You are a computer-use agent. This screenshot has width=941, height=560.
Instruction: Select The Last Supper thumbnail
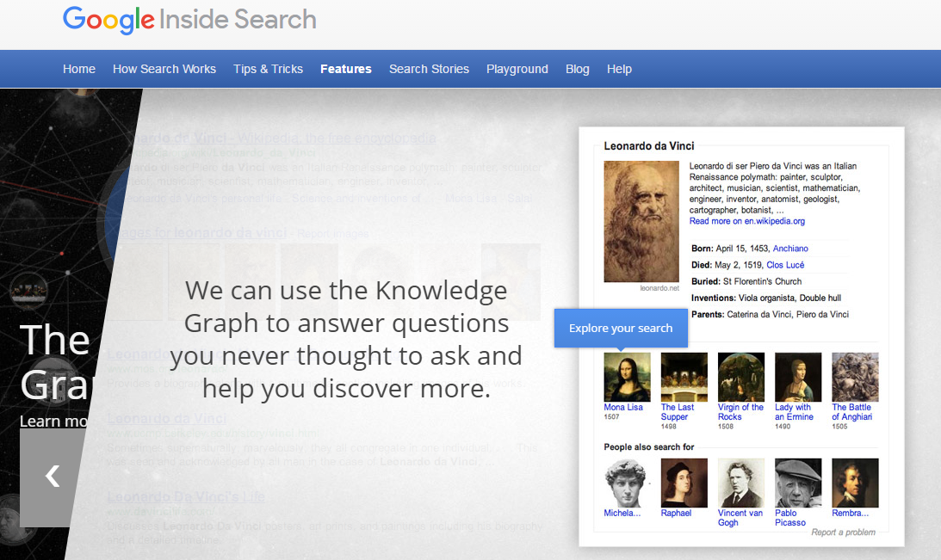(684, 377)
